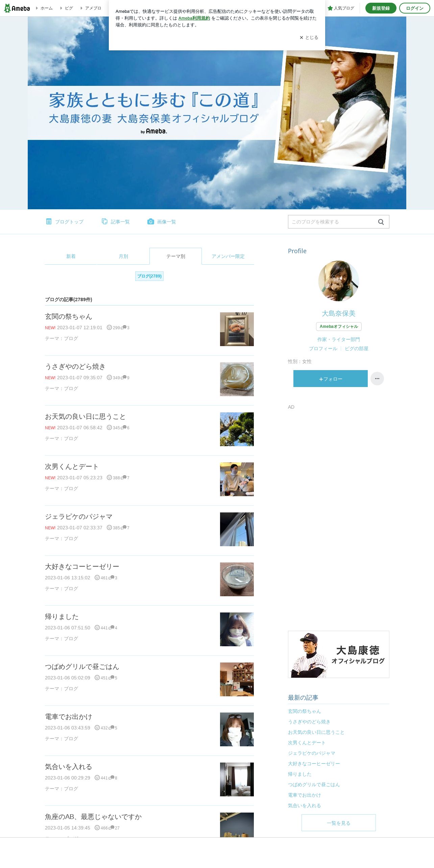Open thumbnail for 気合いを入れる
This screenshot has height=868, width=434.
[x=237, y=779]
